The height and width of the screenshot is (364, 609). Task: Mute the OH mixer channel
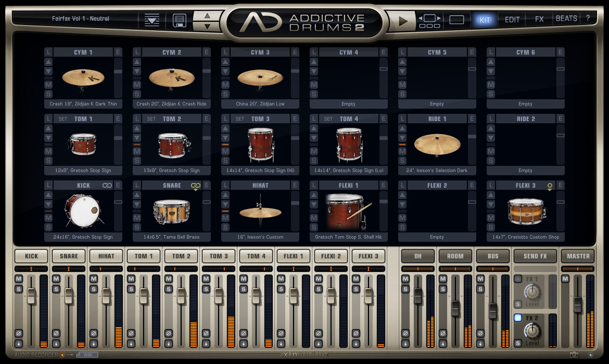coord(405,279)
